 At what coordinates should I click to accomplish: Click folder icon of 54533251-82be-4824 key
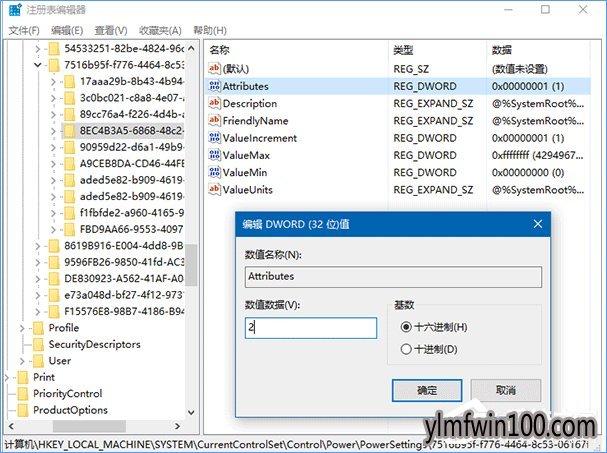54,49
